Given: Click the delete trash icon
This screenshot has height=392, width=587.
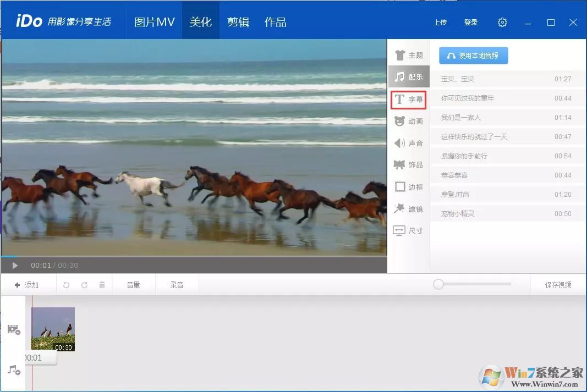Looking at the screenshot, I should click(x=102, y=284).
